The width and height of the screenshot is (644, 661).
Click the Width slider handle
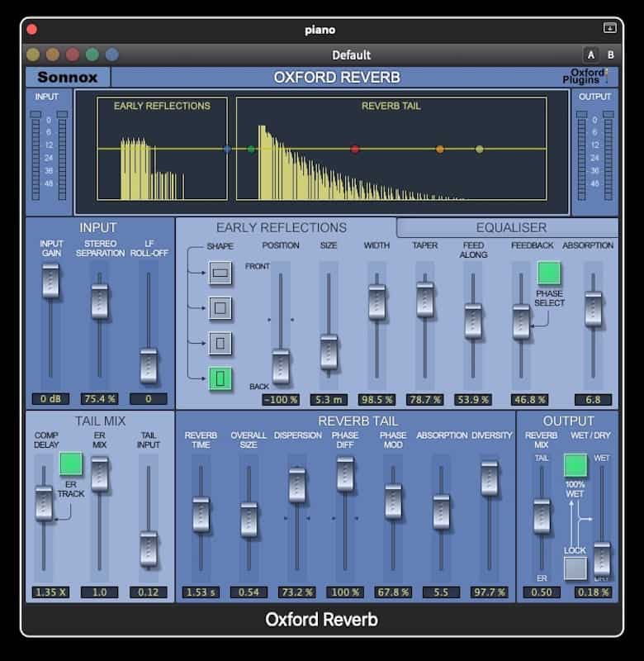pos(376,302)
